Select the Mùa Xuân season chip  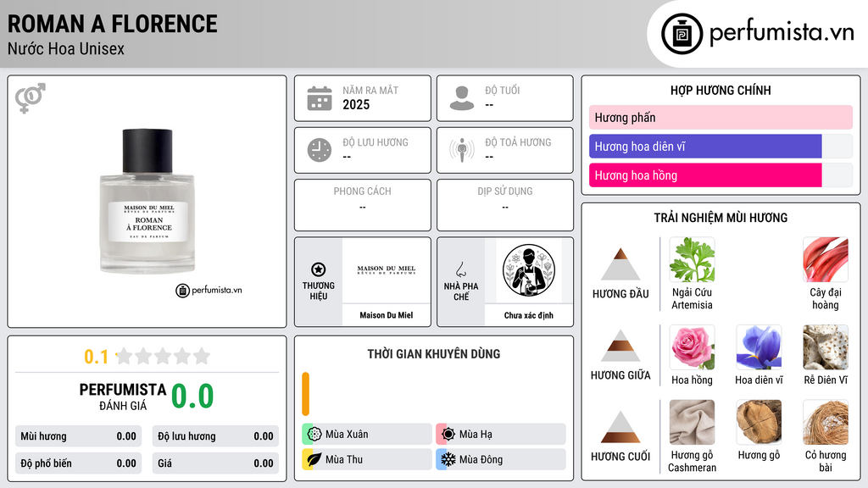(367, 435)
